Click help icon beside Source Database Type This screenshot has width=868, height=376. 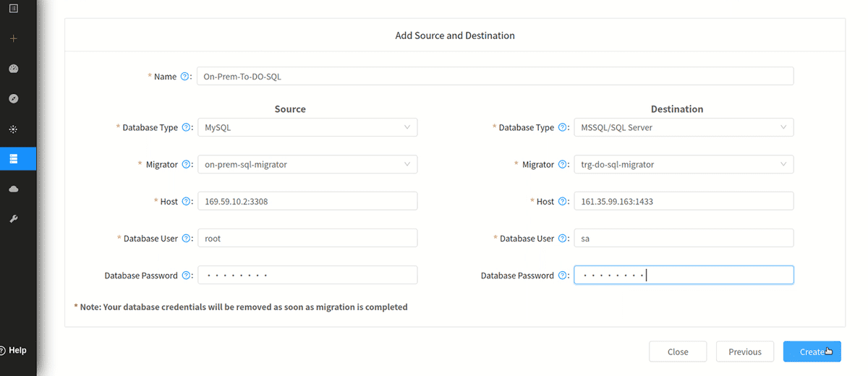pos(186,127)
